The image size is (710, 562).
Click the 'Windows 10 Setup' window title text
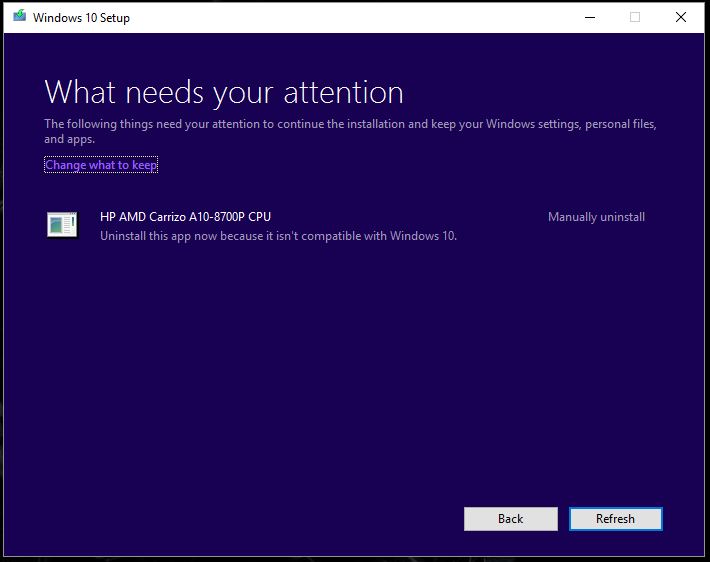click(81, 18)
